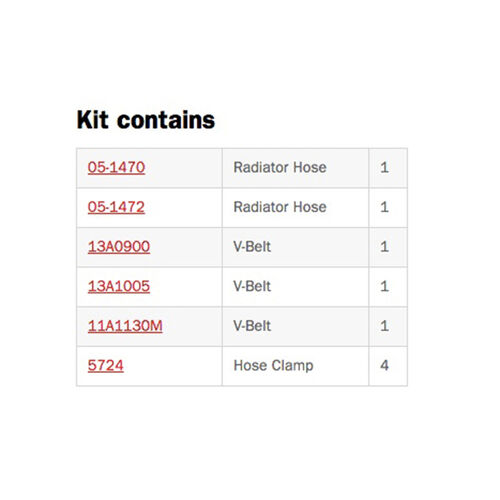500x500 pixels.
Task: Click the word contains in the heading
Action: (166, 119)
